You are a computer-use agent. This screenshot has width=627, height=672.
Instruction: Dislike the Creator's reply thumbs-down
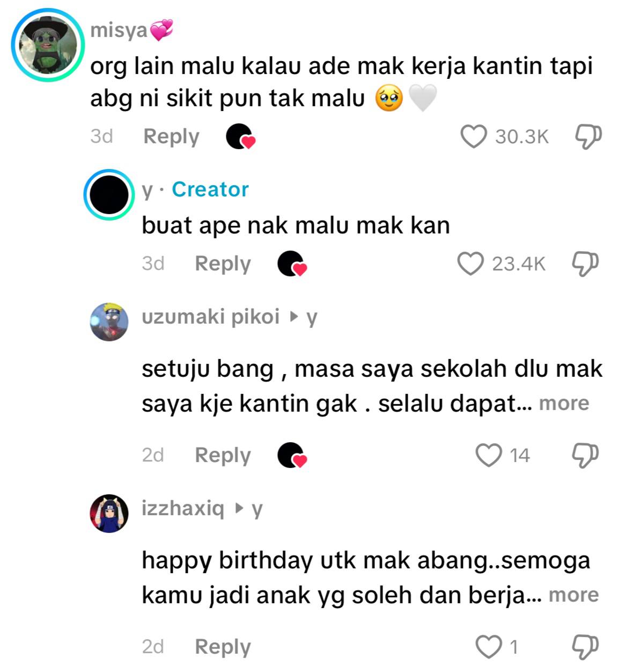[585, 264]
